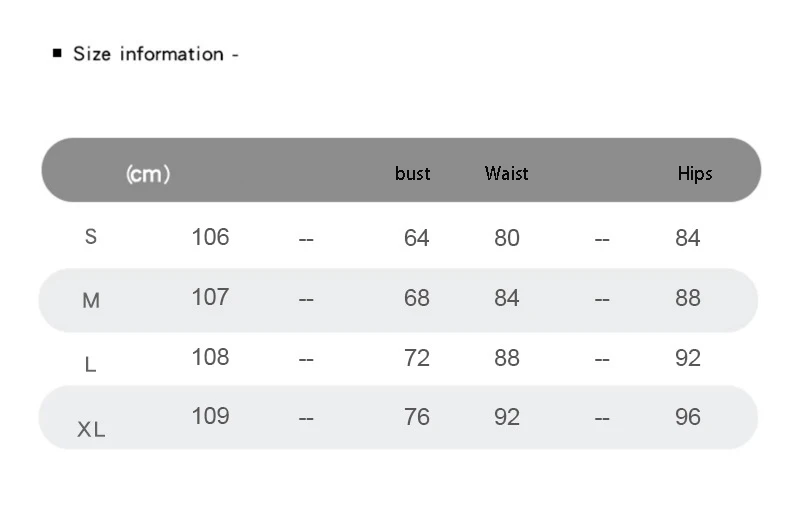Select the (cm) unit header label
This screenshot has height=511, width=790.
point(148,174)
